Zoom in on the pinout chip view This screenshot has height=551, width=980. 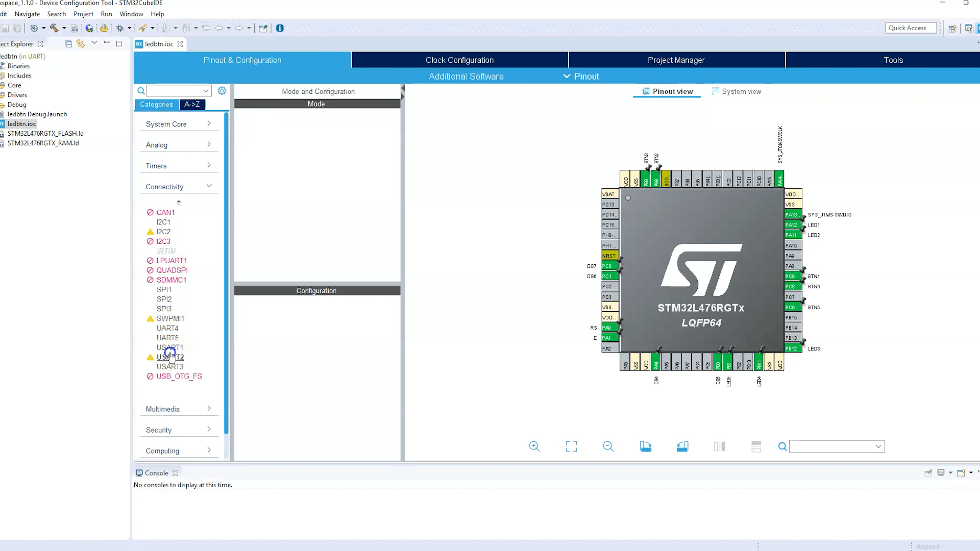pos(534,446)
